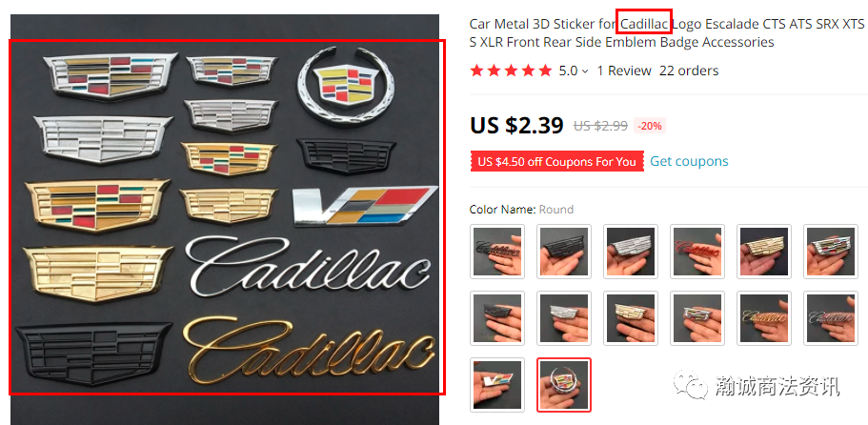Click the main product image of emblems
868x425 pixels.
[x=225, y=219]
